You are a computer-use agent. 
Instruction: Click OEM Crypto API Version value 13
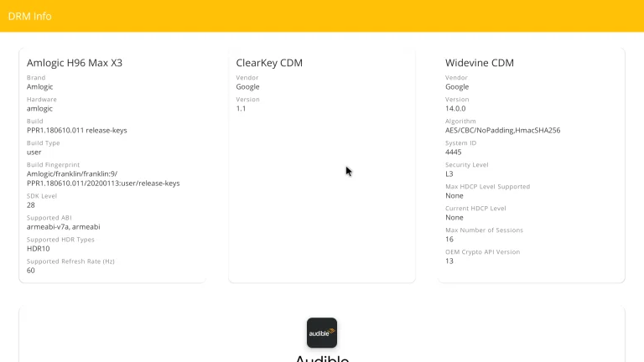[x=449, y=261]
